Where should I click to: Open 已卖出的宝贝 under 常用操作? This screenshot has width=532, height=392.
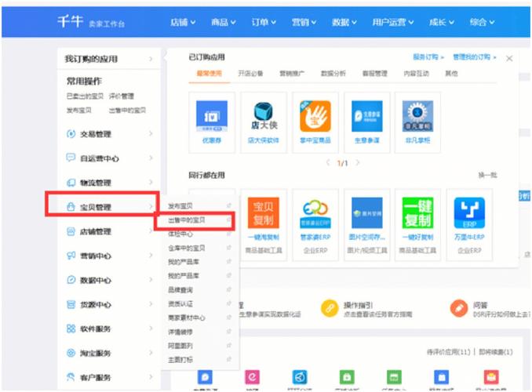click(x=85, y=96)
